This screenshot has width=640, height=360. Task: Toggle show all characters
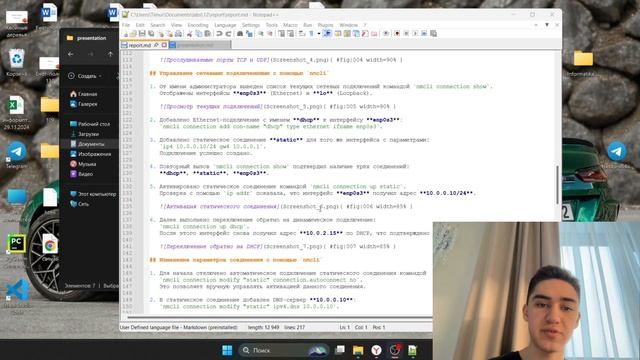[x=312, y=33]
